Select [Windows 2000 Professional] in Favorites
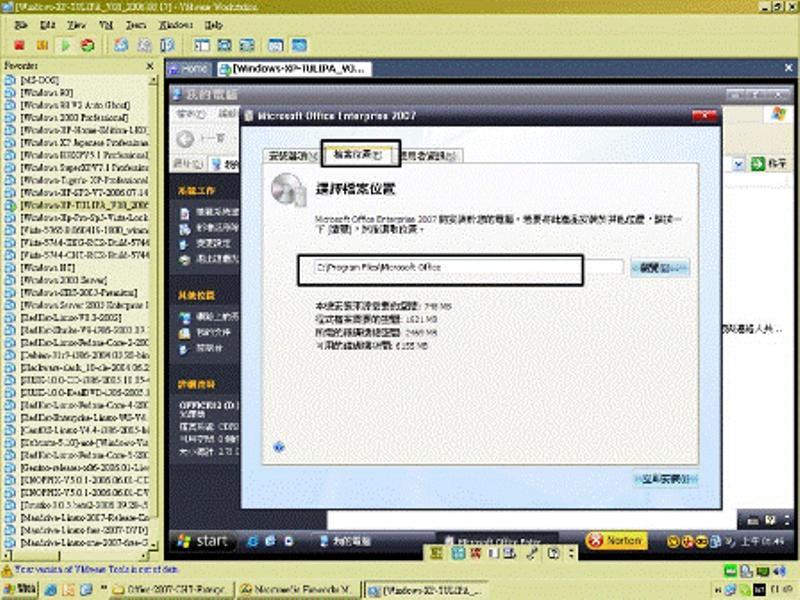Viewport: 800px width, 600px height. tap(74, 117)
